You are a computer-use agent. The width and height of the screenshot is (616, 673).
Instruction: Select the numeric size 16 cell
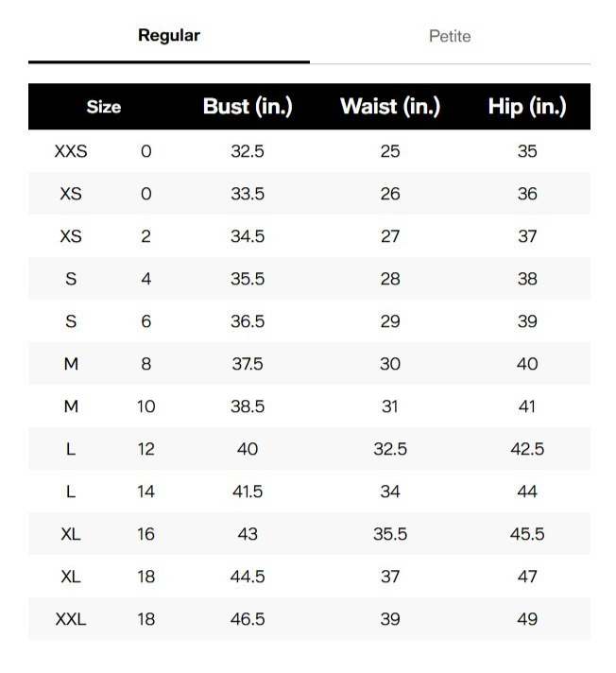(x=145, y=534)
